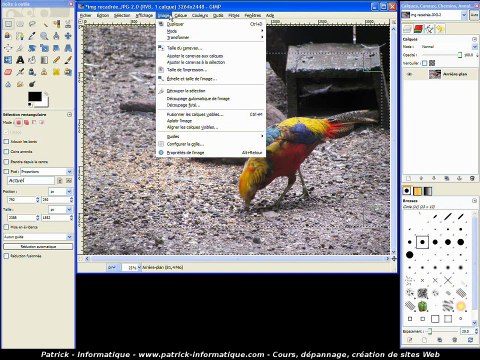Select the Heal tool
The height and width of the screenshot is (360, 480).
coord(56,72)
